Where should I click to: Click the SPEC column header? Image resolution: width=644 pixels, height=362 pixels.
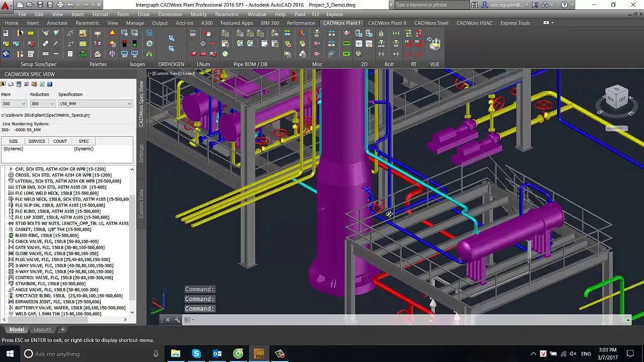[x=84, y=141]
